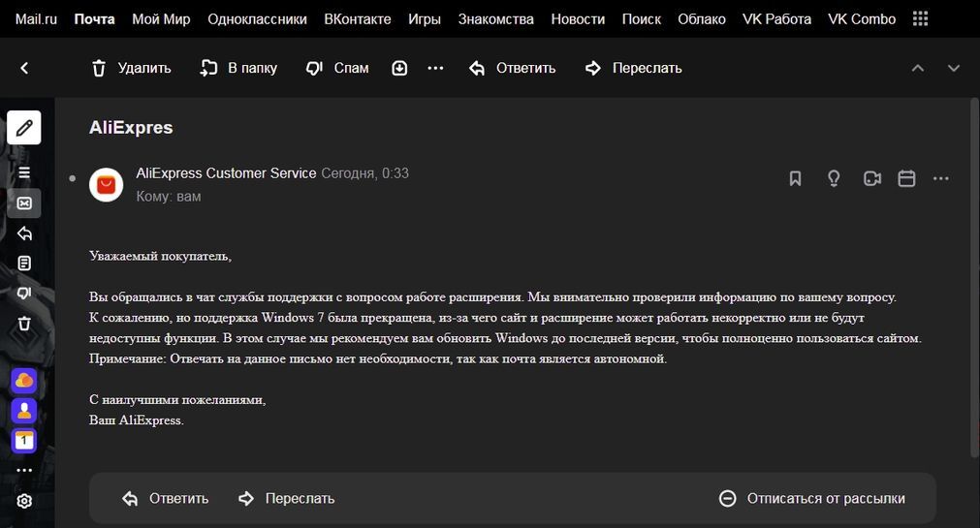Click the compose new email pencil icon
980x528 pixels.
coord(24,128)
